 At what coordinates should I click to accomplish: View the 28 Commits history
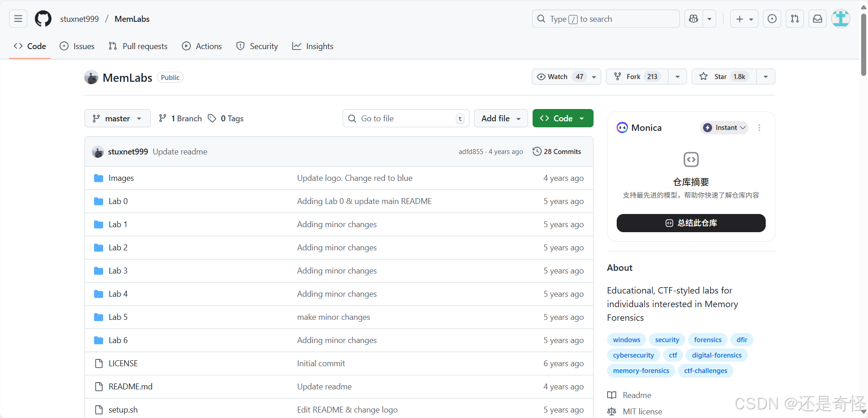pyautogui.click(x=557, y=152)
